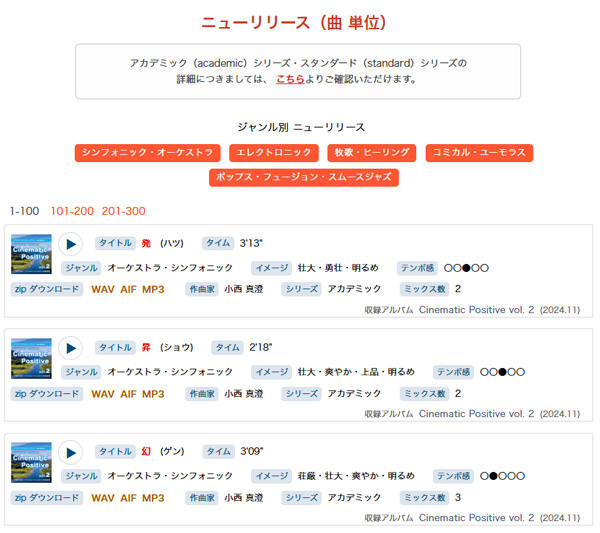This screenshot has width=600, height=533.
Task: Go to results page 101-200
Action: 72,211
